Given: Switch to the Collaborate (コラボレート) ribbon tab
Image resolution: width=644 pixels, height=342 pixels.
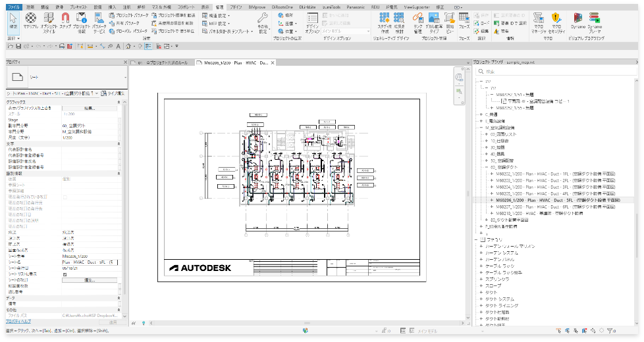Looking at the screenshot, I should click(186, 7).
